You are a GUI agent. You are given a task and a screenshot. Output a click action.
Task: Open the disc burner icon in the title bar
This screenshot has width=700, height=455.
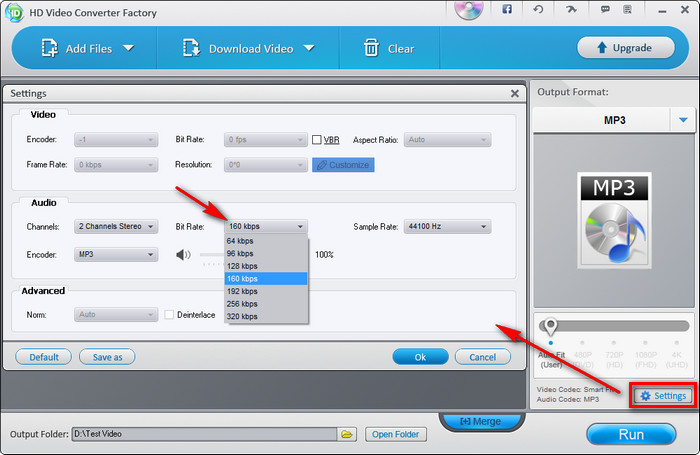[469, 9]
